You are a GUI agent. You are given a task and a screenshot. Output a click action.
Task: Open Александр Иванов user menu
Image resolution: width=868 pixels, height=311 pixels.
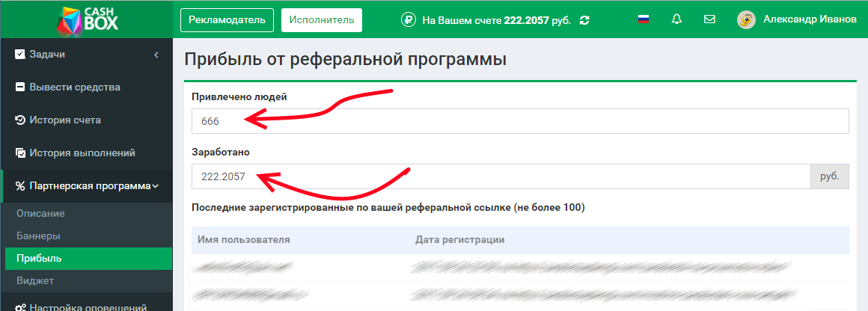(x=810, y=20)
